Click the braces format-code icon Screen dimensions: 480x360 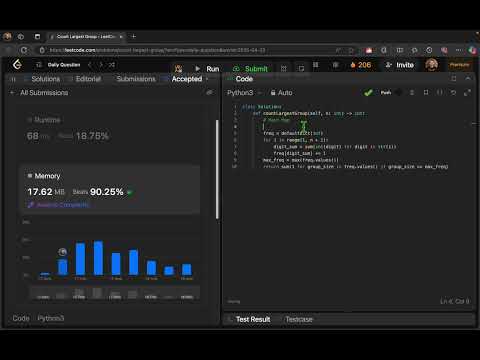coord(440,92)
